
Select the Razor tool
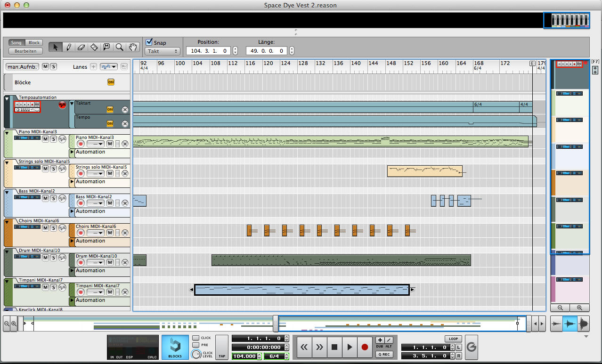tap(94, 47)
